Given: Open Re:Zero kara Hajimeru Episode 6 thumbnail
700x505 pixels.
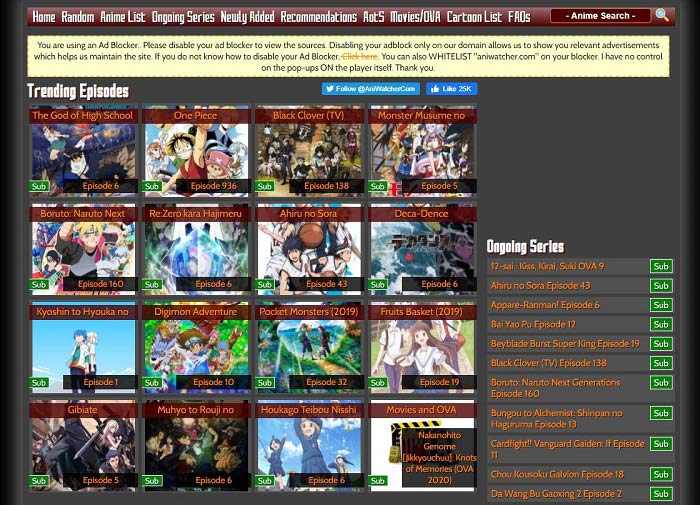Looking at the screenshot, I should pyautogui.click(x=196, y=249).
